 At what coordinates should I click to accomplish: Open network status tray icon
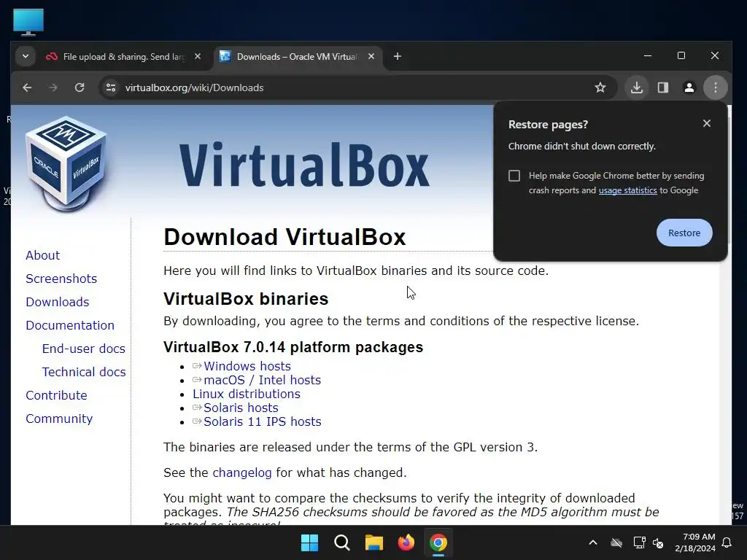(x=639, y=542)
